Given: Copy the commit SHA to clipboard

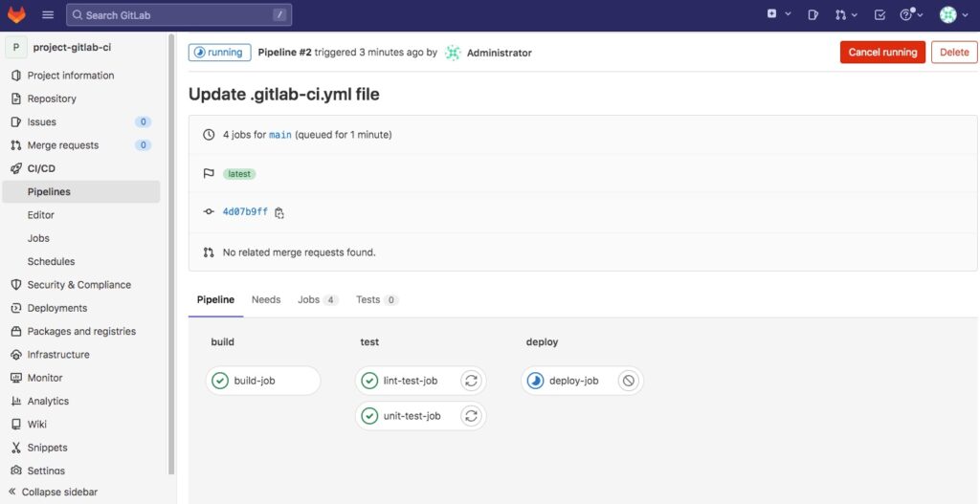Looking at the screenshot, I should (x=279, y=213).
